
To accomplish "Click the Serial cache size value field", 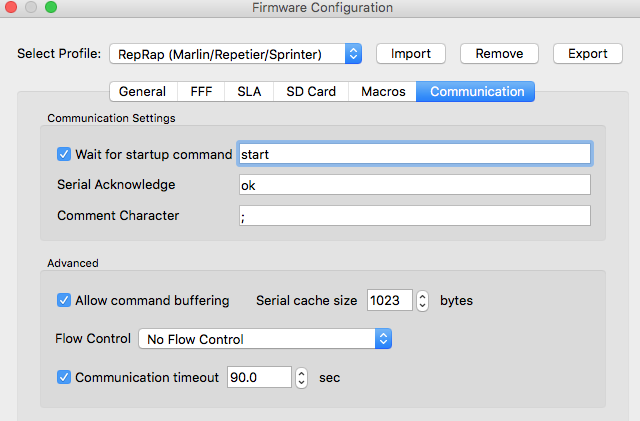I will click(x=389, y=300).
